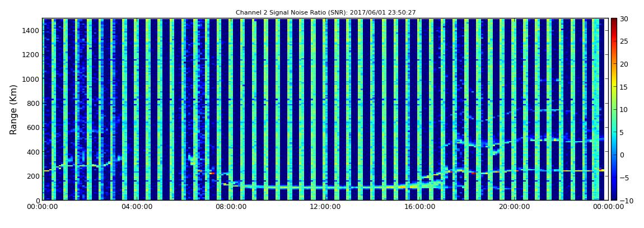Click the 16:00:00 time axis label
This screenshot has width=644, height=228.
[x=419, y=207]
